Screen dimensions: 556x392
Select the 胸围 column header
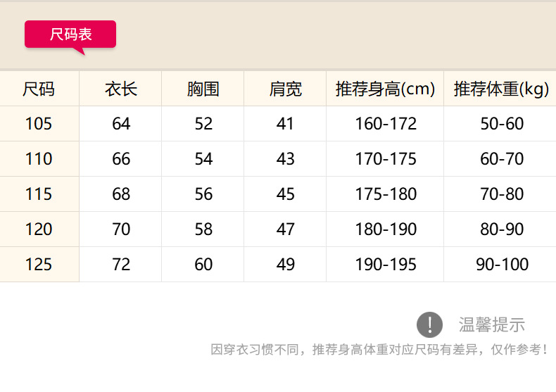pyautogui.click(x=203, y=89)
